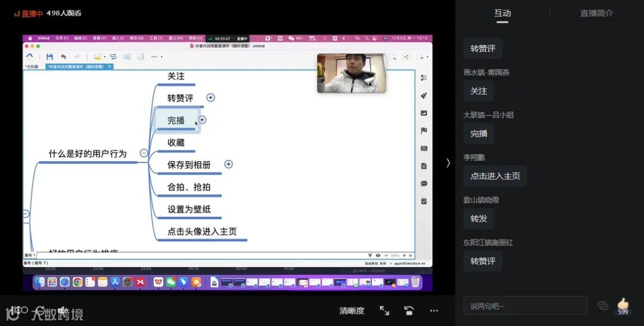Click the rotate screen icon in player controls
644x326 pixels.
pos(409,311)
